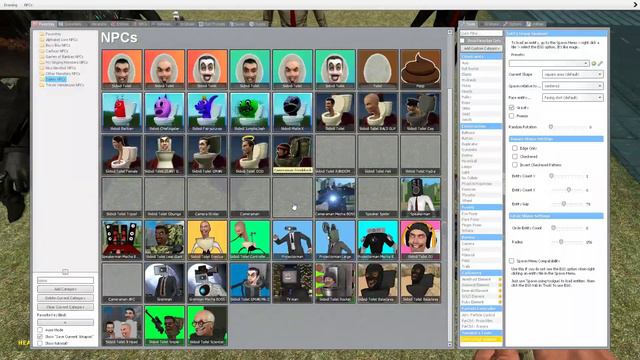640x360 pixels.
Task: Open the NPCs menu in top bar
Action: point(28,5)
